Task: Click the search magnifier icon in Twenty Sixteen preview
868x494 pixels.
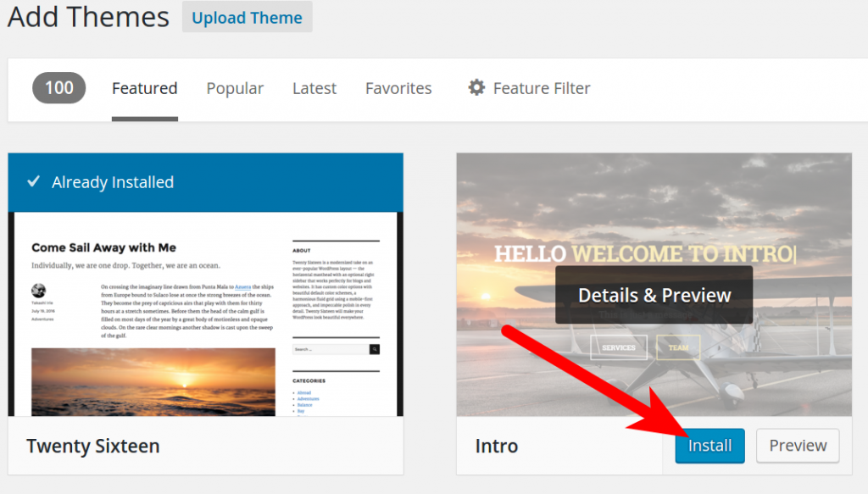Action: pyautogui.click(x=375, y=349)
